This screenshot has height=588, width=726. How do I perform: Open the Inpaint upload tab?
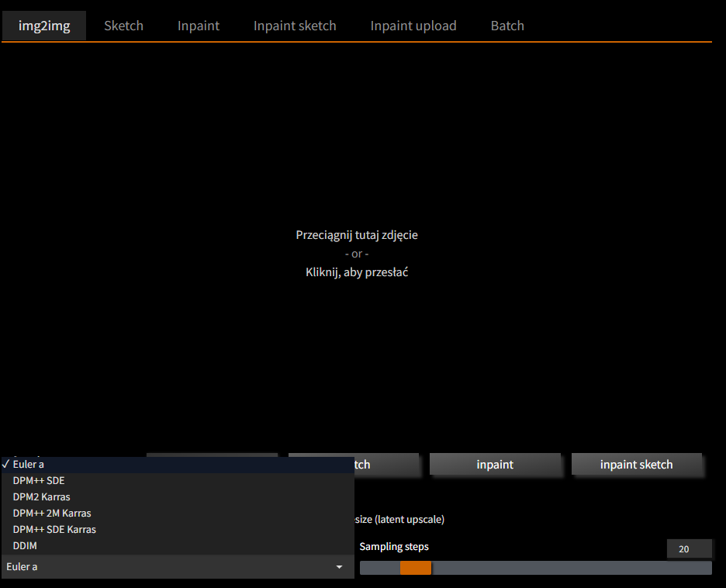(413, 25)
